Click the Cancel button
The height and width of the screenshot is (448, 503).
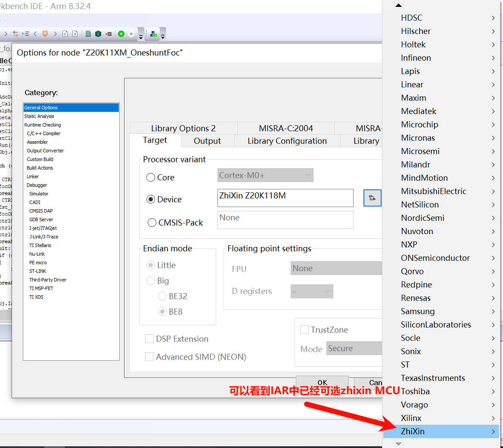pyautogui.click(x=368, y=382)
